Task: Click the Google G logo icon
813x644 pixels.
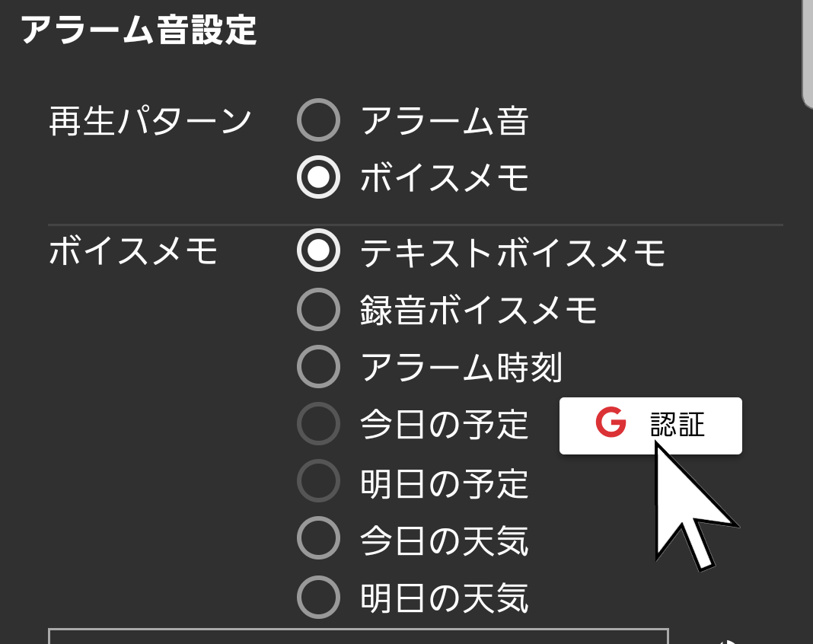Action: (611, 423)
